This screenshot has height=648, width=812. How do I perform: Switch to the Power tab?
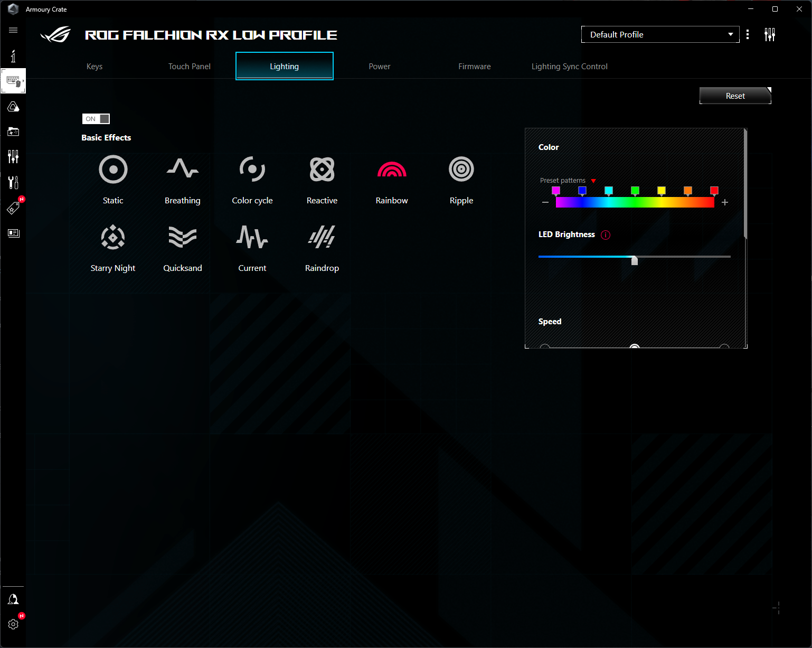pyautogui.click(x=380, y=67)
